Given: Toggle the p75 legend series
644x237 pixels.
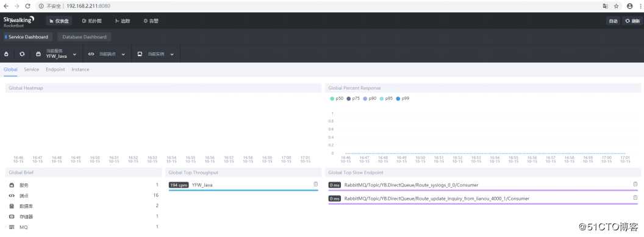Looking at the screenshot, I should 353,99.
